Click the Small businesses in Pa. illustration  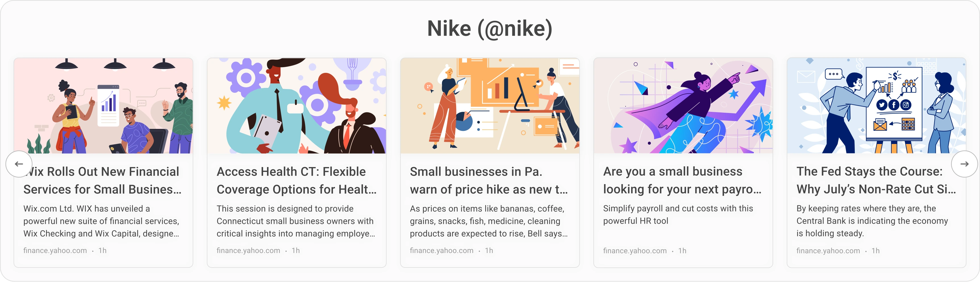[x=490, y=106]
